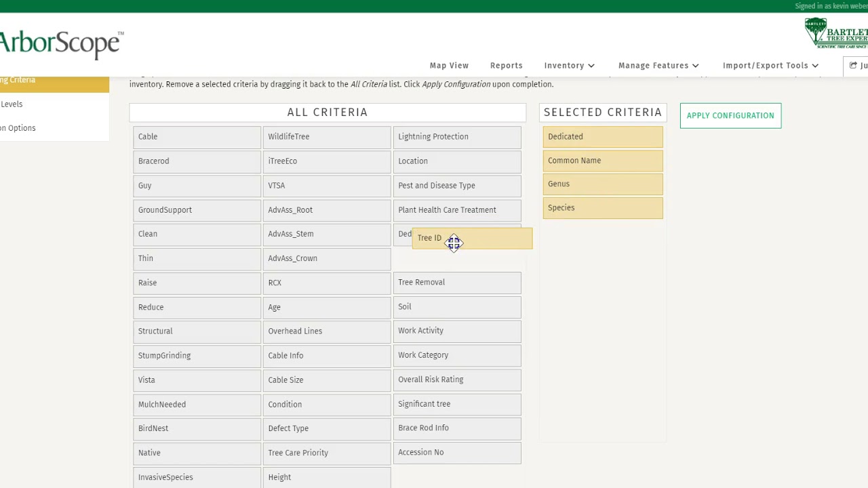Click the Defect Type criteria tile
The height and width of the screenshot is (488, 868).
[327, 428]
